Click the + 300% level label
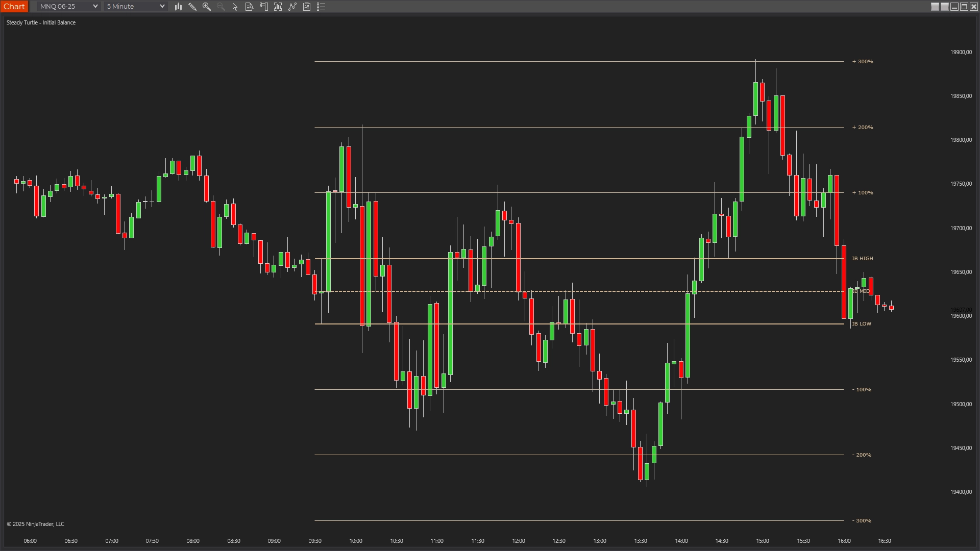Screen dimensions: 980x551 863,62
